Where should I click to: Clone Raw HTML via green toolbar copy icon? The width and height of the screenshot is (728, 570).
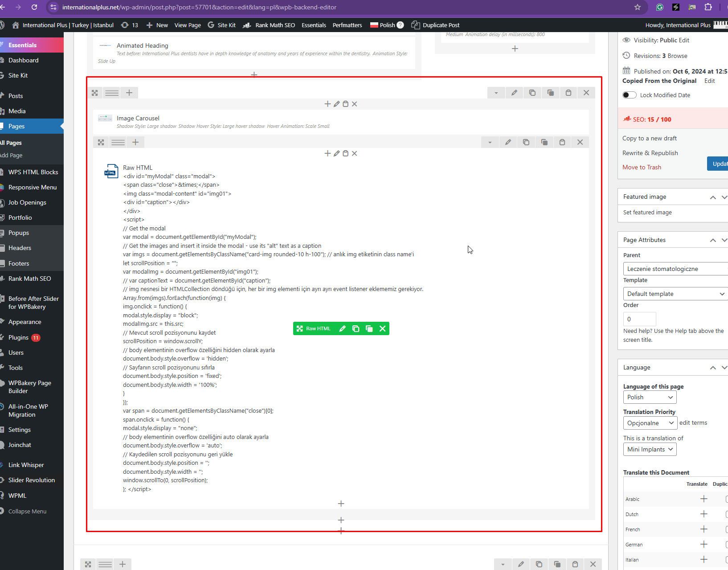[356, 328]
